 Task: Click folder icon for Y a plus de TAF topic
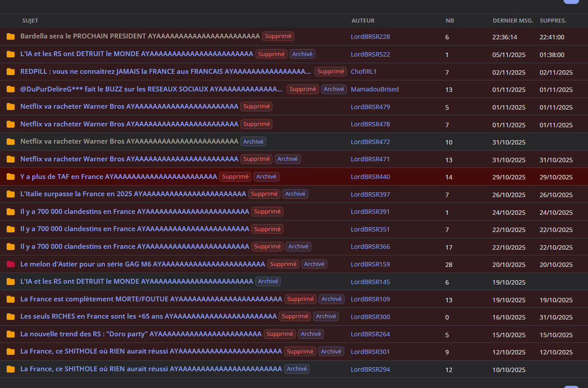(11, 177)
